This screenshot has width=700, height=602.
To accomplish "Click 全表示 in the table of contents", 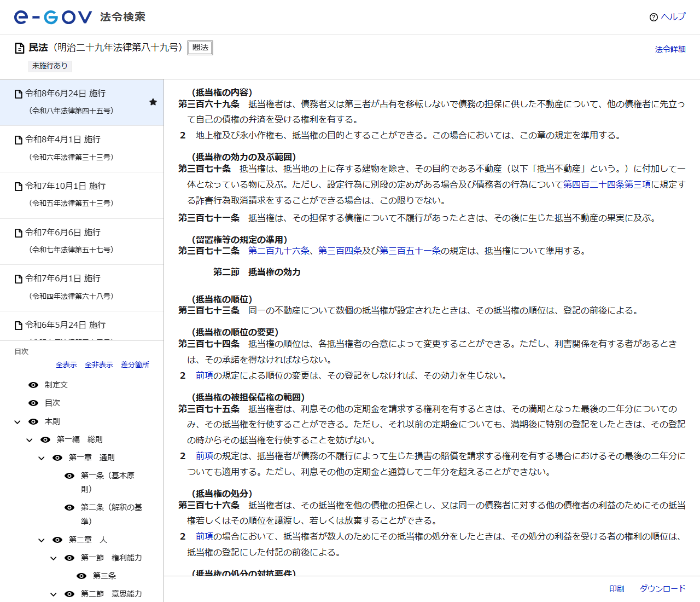I will click(x=66, y=364).
